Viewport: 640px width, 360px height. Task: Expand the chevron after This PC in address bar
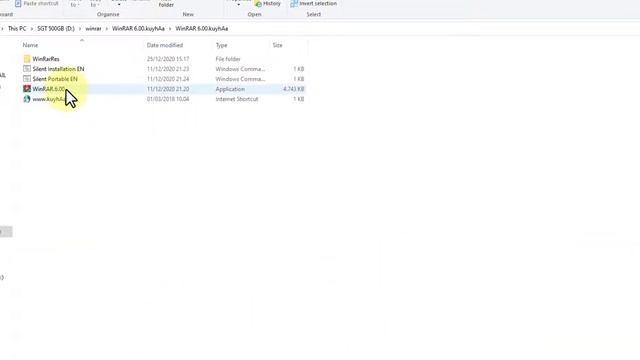(31, 29)
